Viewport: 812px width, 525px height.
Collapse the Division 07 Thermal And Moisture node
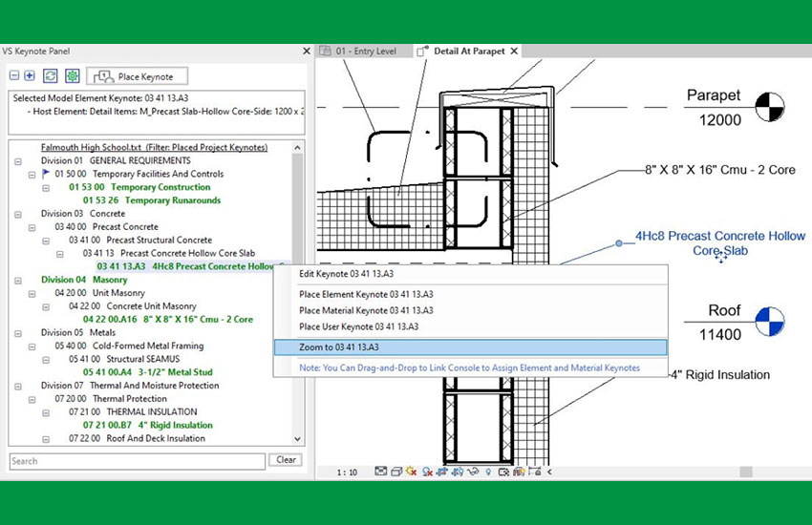[18, 386]
